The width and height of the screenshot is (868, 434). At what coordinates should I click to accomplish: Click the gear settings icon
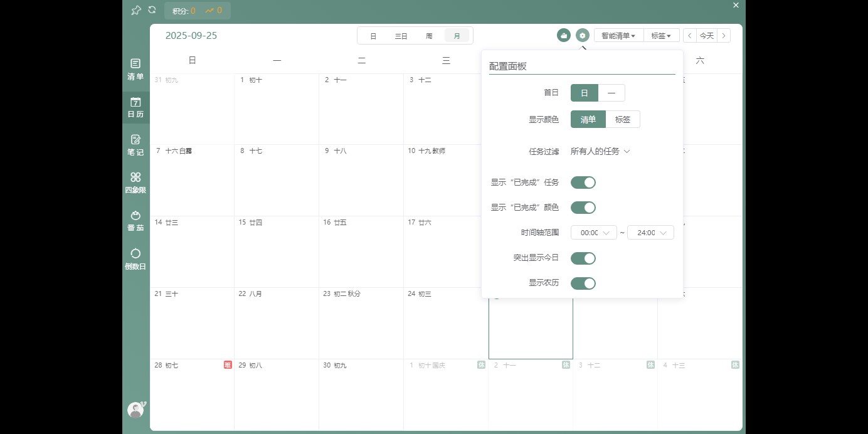pyautogui.click(x=583, y=36)
